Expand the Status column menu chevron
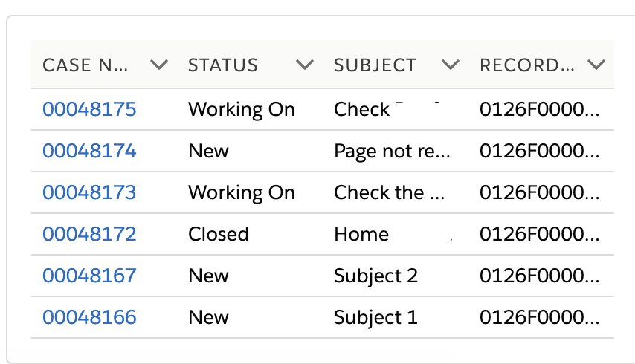 304,65
